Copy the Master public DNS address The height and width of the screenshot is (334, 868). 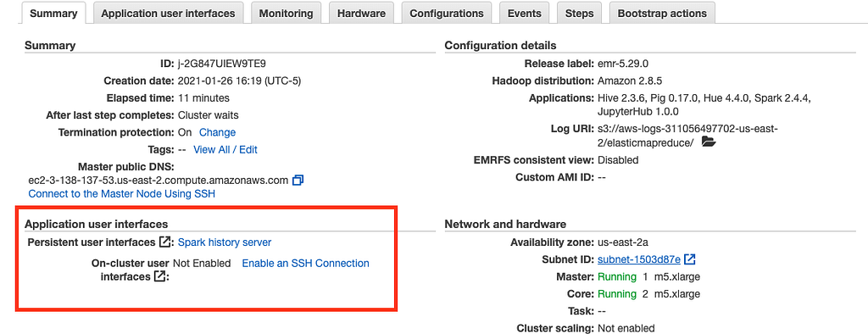pyautogui.click(x=298, y=180)
